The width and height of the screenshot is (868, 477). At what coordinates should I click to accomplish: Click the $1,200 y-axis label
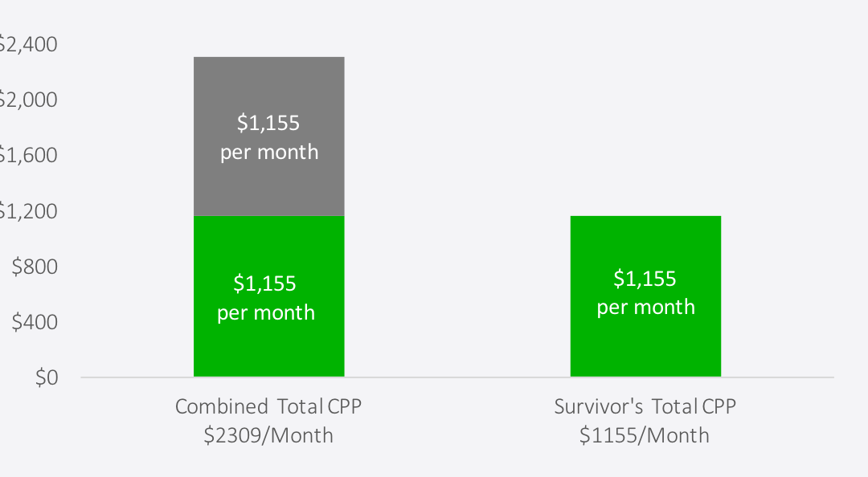27,211
